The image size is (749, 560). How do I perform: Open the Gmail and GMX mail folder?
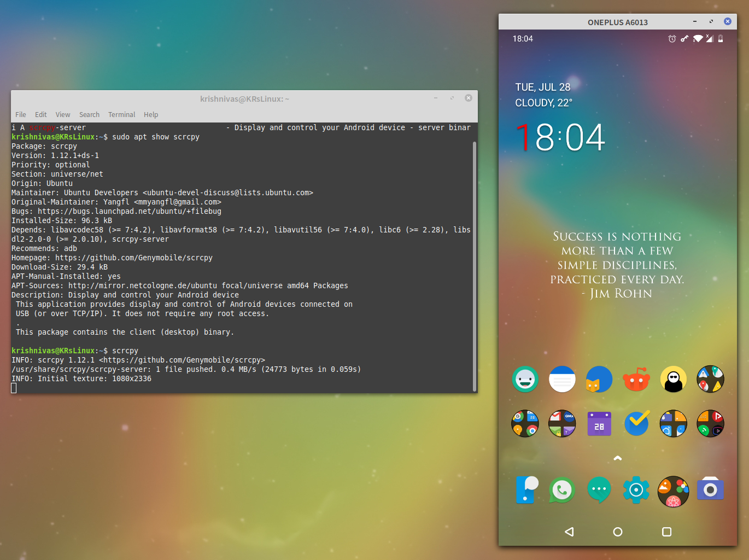point(562,423)
